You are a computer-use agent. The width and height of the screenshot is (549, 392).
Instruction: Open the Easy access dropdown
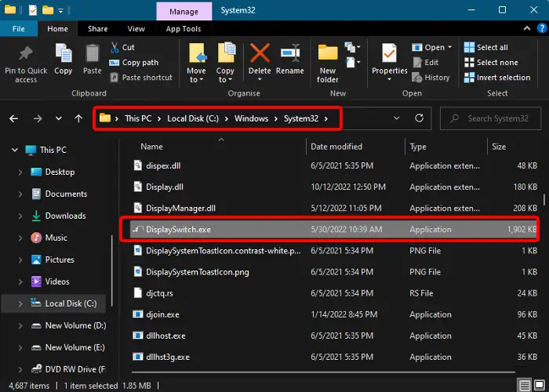[352, 63]
